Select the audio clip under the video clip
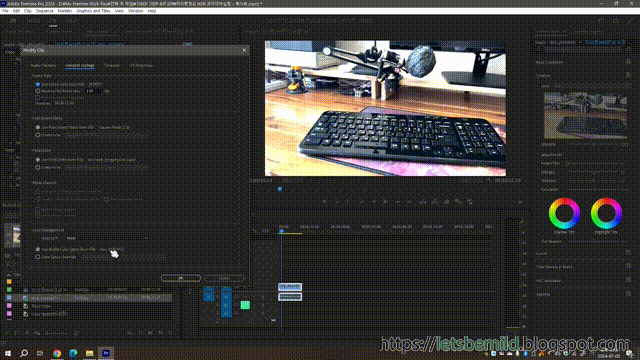The width and height of the screenshot is (640, 360). 290,297
